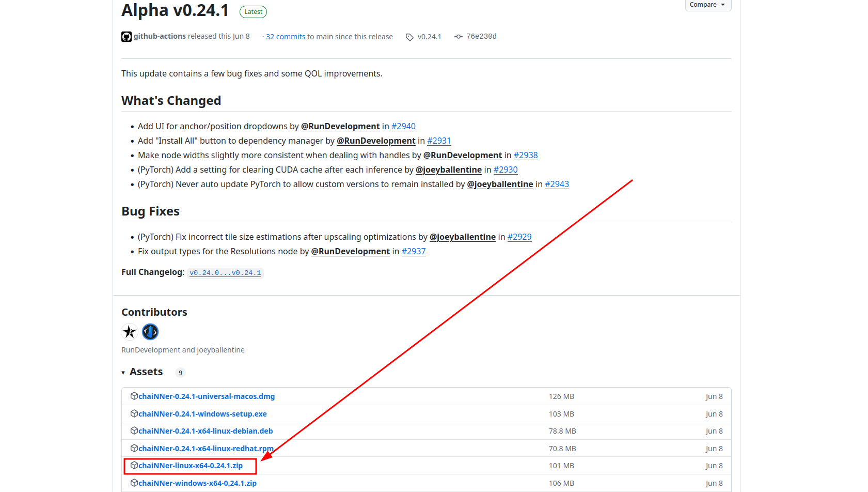Open pull request #2931
This screenshot has height=492, width=868.
click(439, 141)
